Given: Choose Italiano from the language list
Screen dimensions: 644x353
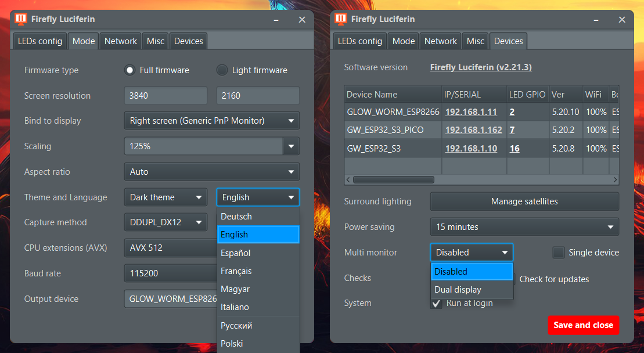Looking at the screenshot, I should click(x=258, y=307).
